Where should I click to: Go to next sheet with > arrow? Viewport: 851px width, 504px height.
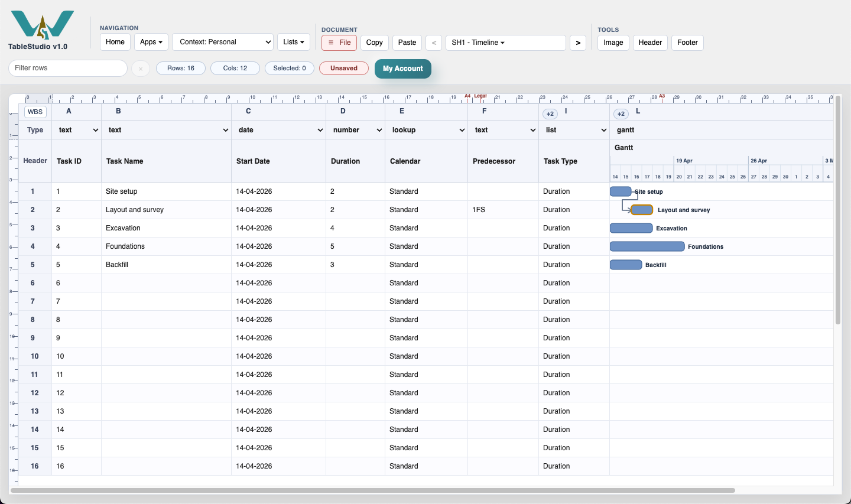578,43
